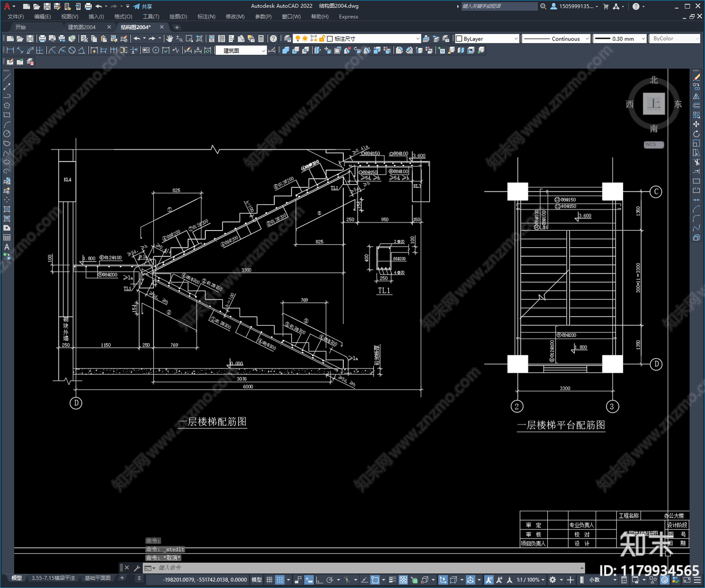Open the Continuous linetype dropdown
The width and height of the screenshot is (705, 588).
click(x=556, y=39)
